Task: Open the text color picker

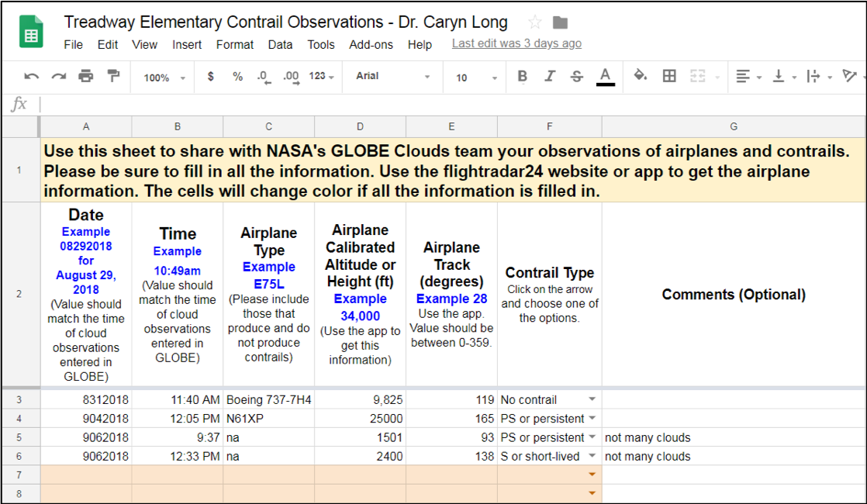Action: (x=606, y=77)
